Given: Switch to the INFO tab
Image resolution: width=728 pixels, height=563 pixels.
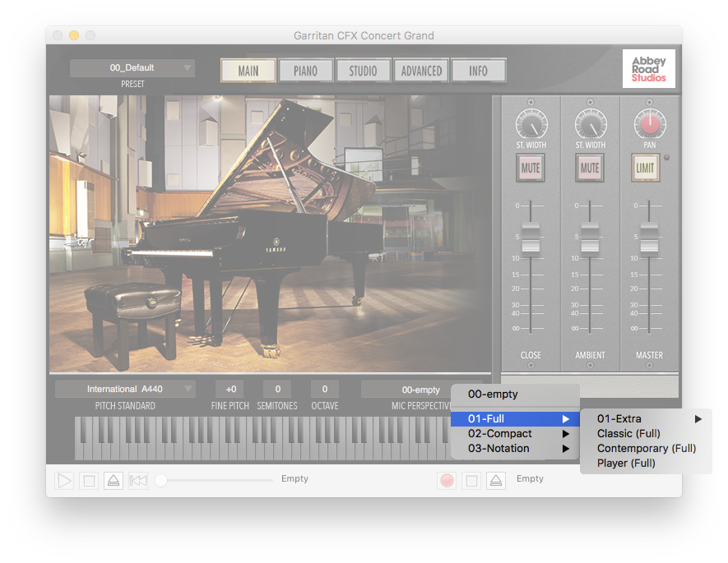Looking at the screenshot, I should (x=478, y=71).
